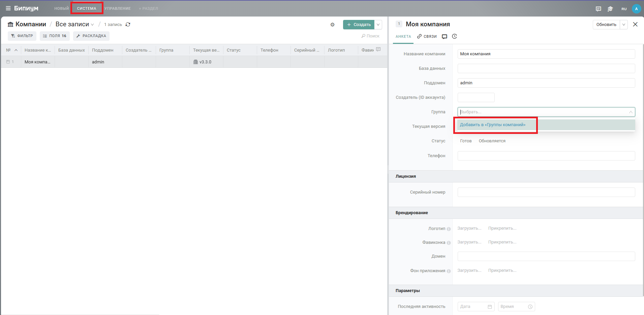The height and width of the screenshot is (315, 644).
Task: Click the Создать button
Action: (x=359, y=25)
